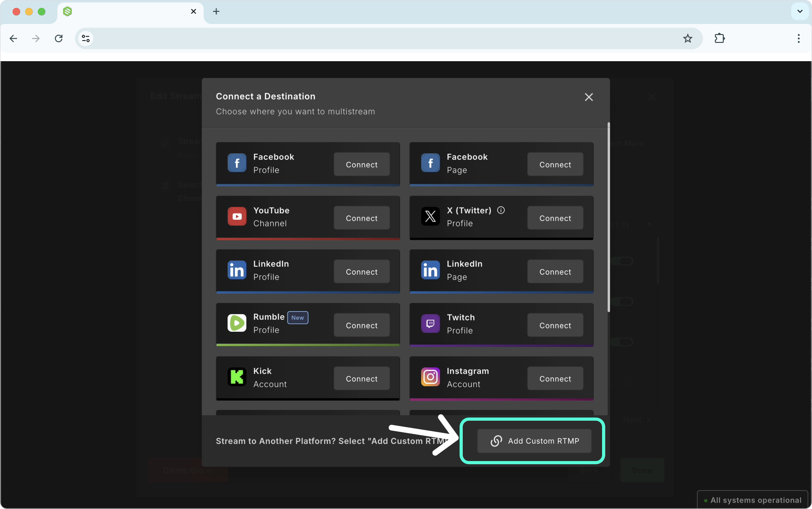
Task: Click the LinkedIn Page logo icon
Action: pyautogui.click(x=430, y=270)
